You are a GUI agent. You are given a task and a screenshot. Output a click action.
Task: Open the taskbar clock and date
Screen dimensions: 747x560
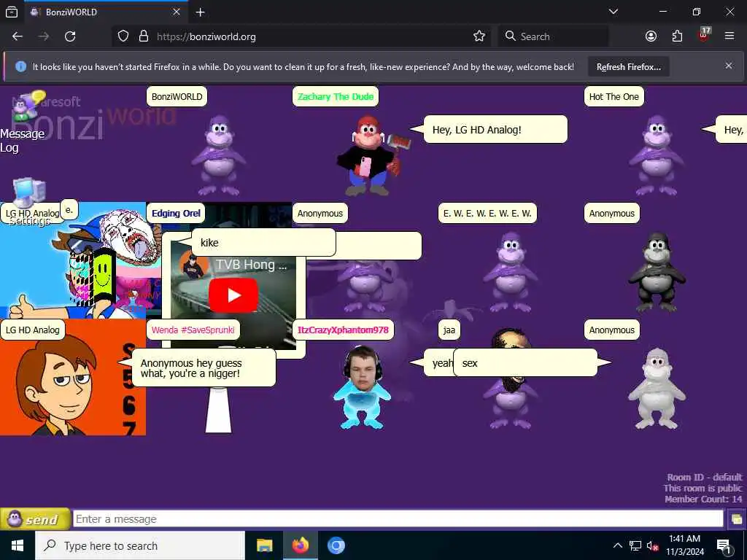pos(684,545)
